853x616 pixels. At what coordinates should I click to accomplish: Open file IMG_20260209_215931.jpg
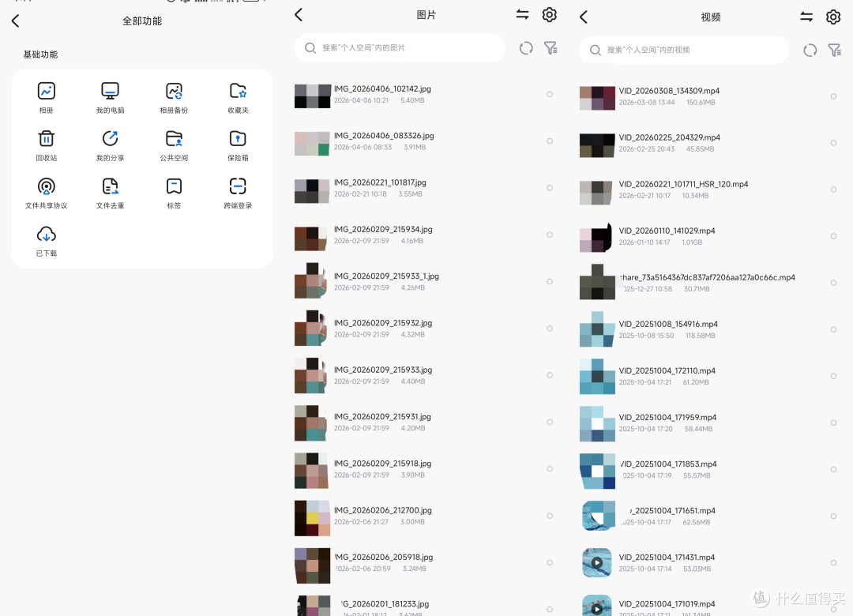(x=382, y=416)
